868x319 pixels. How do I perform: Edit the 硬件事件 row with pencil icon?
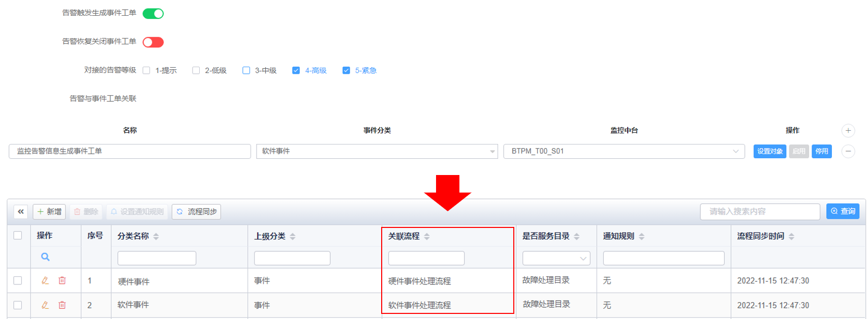click(45, 280)
